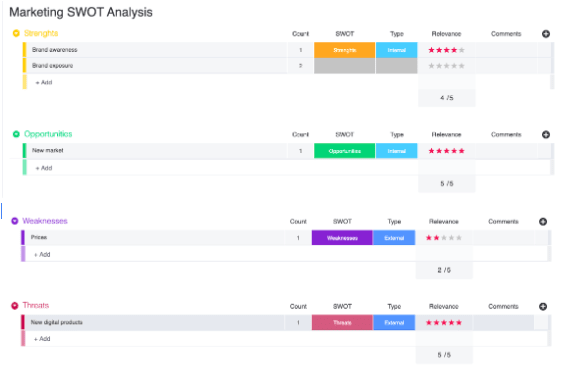Click the 4 /5 relevance summary in Strenghts
This screenshot has height=369, width=561.
[x=447, y=98]
